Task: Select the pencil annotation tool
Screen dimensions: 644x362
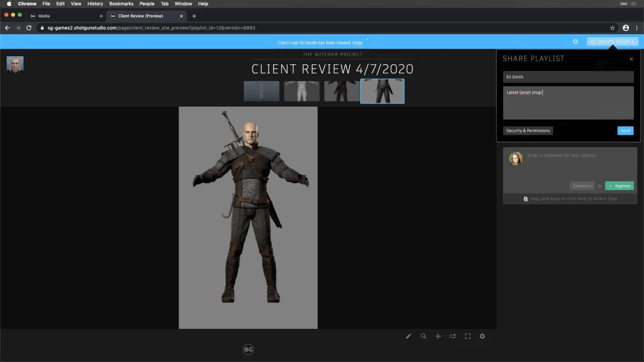Action: tap(409, 336)
